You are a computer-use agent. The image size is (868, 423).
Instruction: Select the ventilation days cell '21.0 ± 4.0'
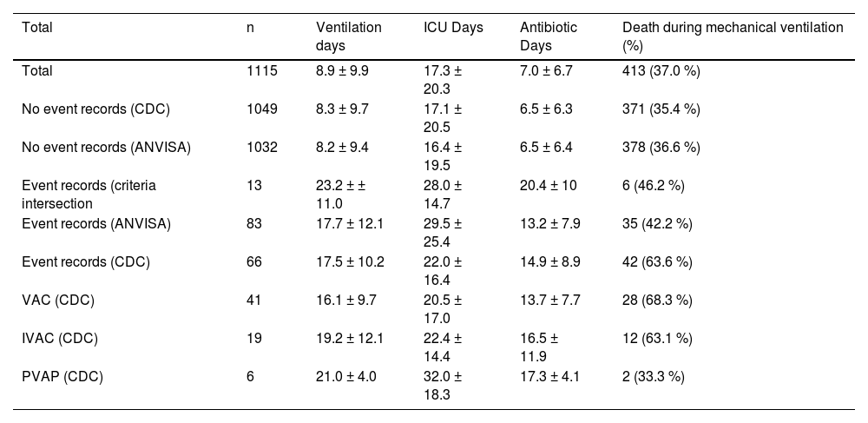tap(347, 376)
